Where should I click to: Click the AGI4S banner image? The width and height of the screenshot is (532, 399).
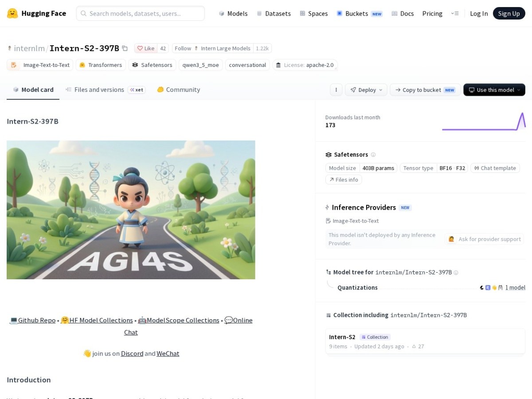131,210
